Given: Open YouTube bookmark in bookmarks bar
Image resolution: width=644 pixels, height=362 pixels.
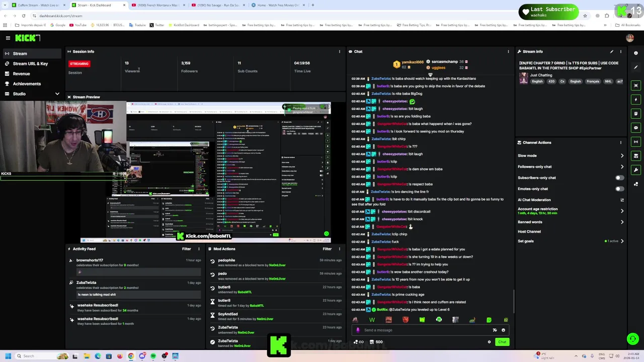Looking at the screenshot, I should [78, 25].
